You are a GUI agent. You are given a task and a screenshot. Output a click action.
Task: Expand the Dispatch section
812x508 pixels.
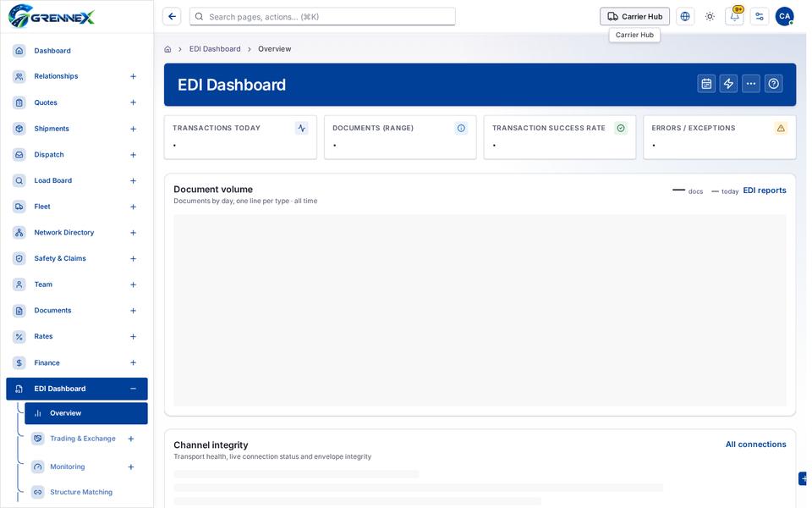(133, 154)
